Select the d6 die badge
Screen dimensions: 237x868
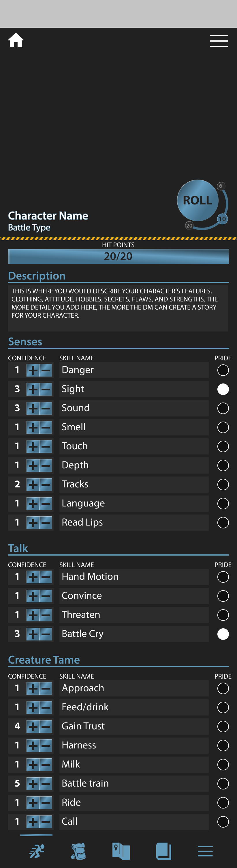tap(221, 186)
